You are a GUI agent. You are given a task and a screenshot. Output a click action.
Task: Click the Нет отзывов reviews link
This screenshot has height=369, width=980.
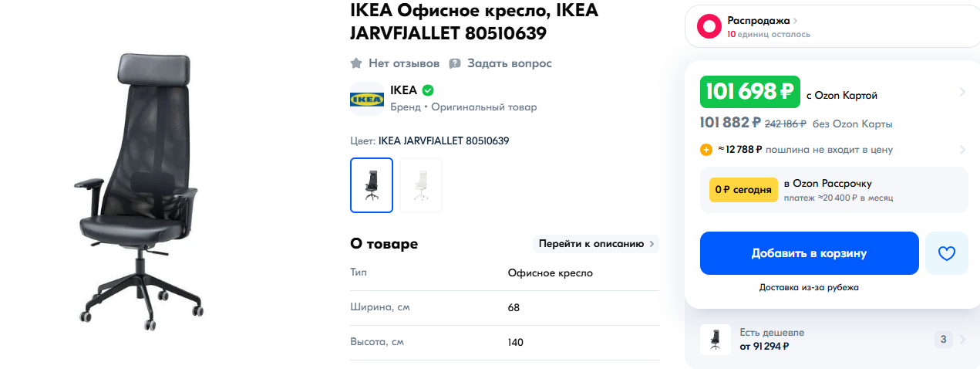click(404, 63)
